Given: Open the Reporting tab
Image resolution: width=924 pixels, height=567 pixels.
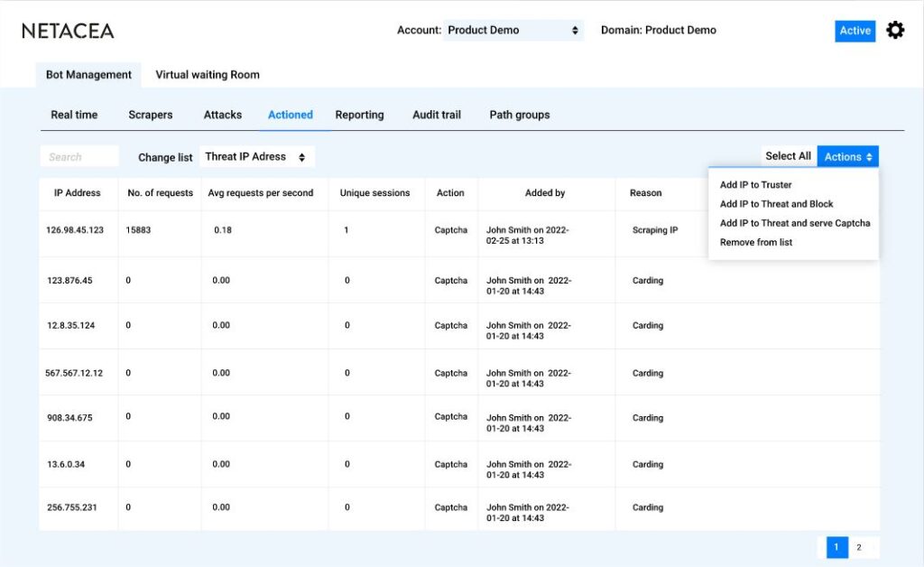Looking at the screenshot, I should pos(359,115).
